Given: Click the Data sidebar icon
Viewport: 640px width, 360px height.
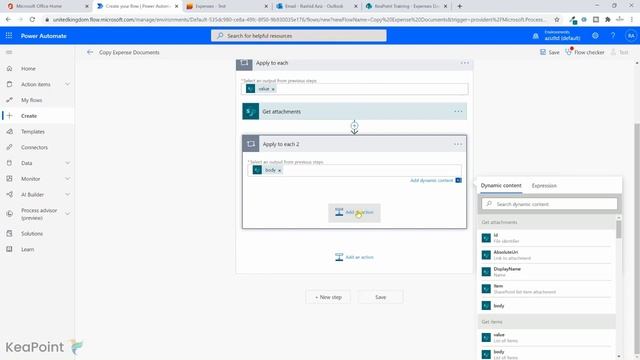Looking at the screenshot, I should click(x=9, y=163).
